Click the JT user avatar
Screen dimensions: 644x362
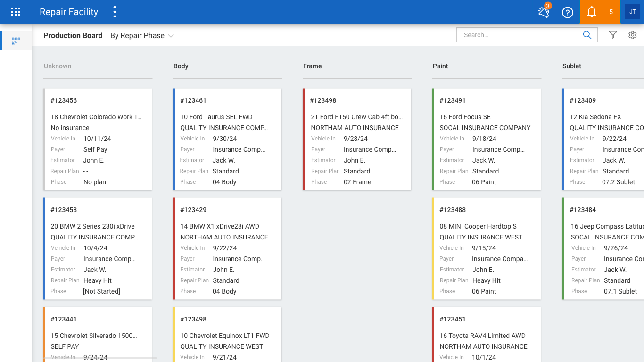[x=632, y=12]
